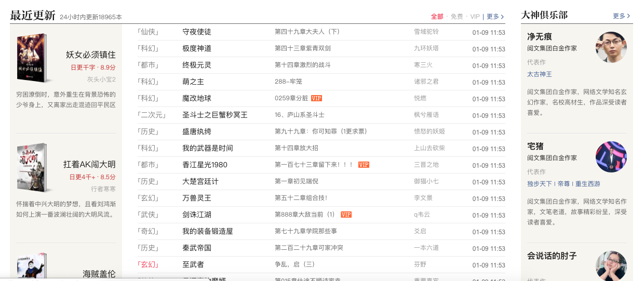Image resolution: width=644 pixels, height=281 pixels.
Task: Click VIP badge on 剑诛江湖 chapter
Action: click(346, 215)
